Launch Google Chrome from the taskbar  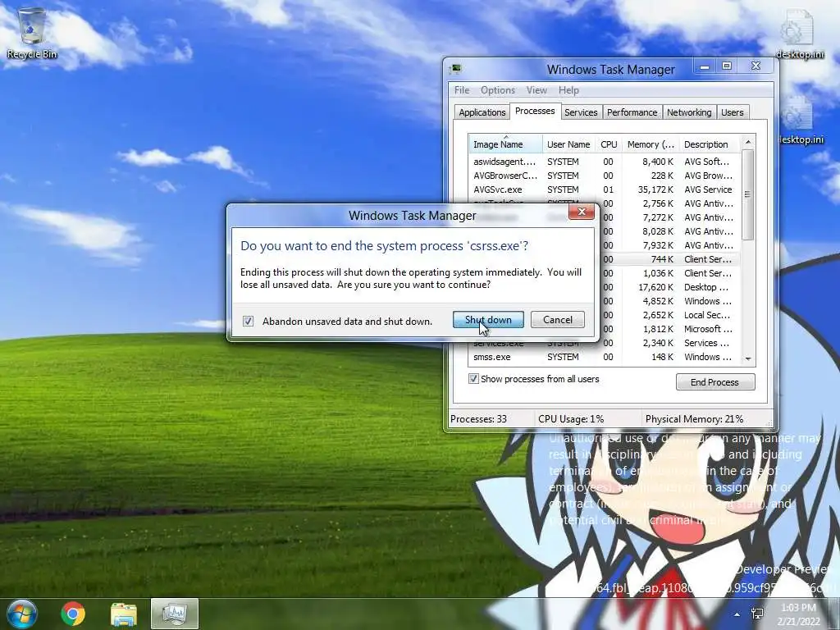click(73, 614)
